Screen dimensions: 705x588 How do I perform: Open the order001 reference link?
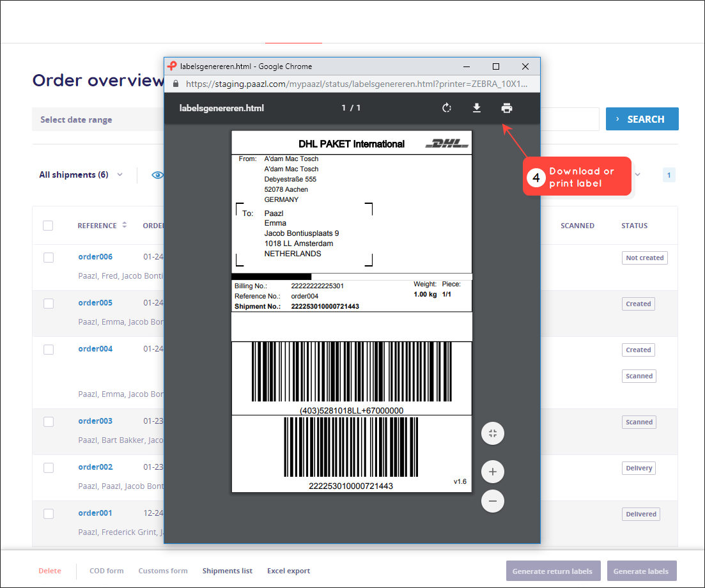(x=95, y=513)
